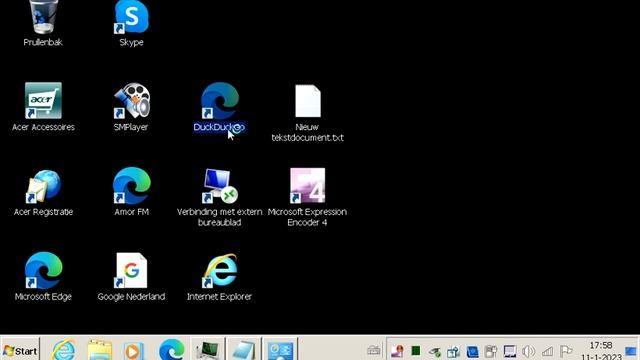Screen dimensions: 640x360
Task: Select the DuckDuckGo Edge shortcut
Action: 220,107
